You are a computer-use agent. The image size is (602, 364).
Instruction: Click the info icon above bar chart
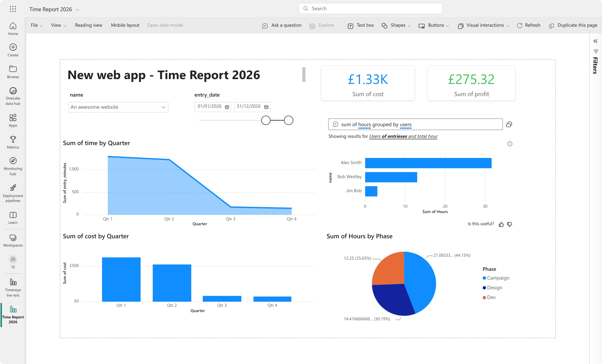pyautogui.click(x=510, y=144)
